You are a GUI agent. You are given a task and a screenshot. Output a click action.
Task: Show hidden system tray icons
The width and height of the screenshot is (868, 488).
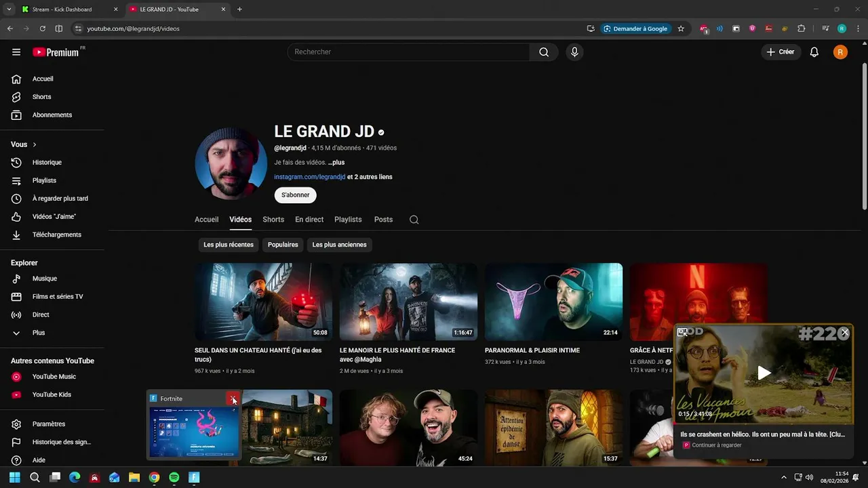pyautogui.click(x=784, y=477)
